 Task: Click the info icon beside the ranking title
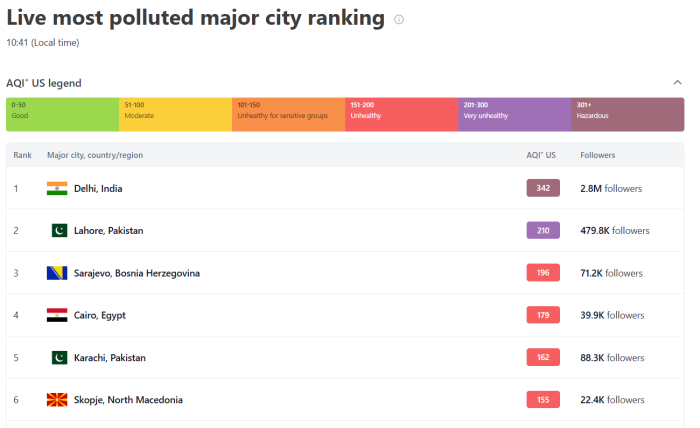399,19
